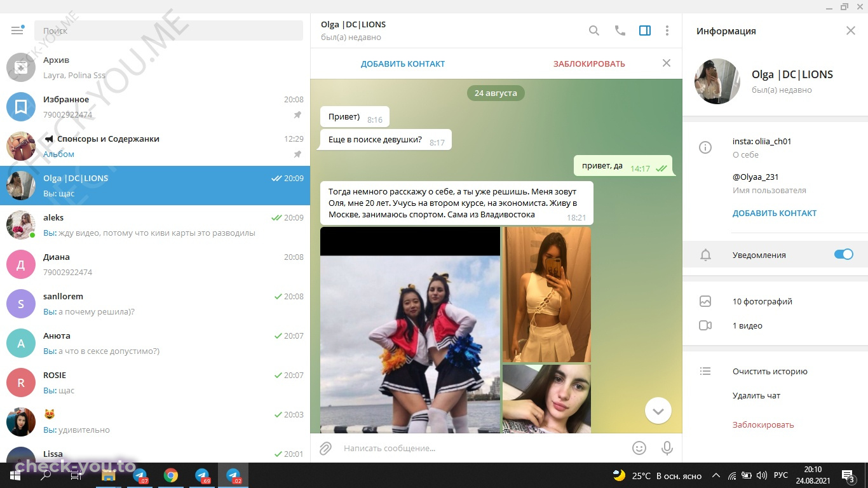Toggle the right info side panel

pos(645,30)
